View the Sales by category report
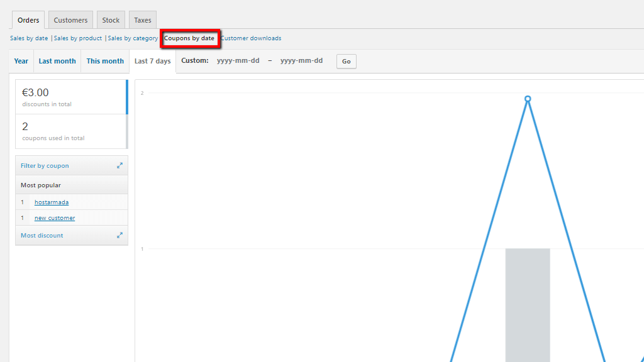Image resolution: width=644 pixels, height=362 pixels. click(x=133, y=38)
